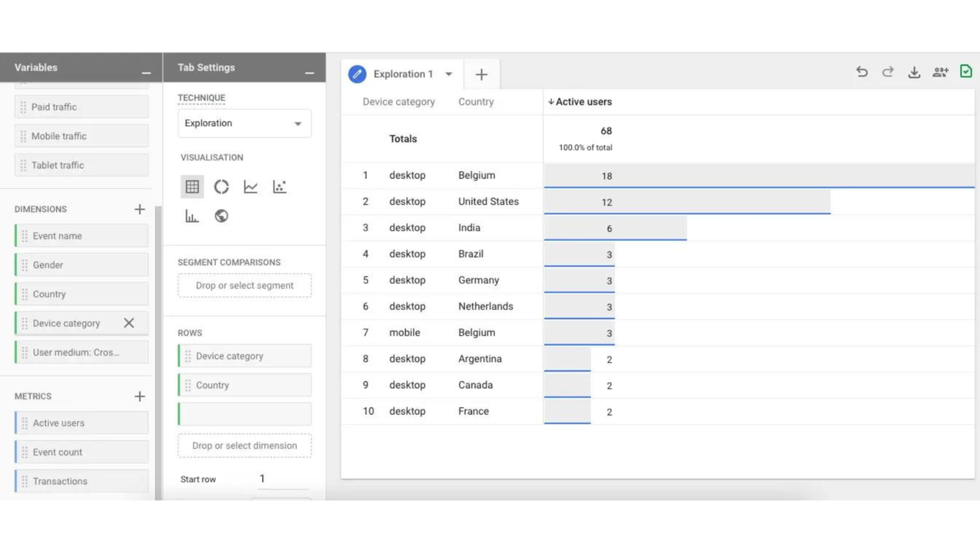
Task: Toggle Active users sort direction arrow
Action: tap(551, 102)
